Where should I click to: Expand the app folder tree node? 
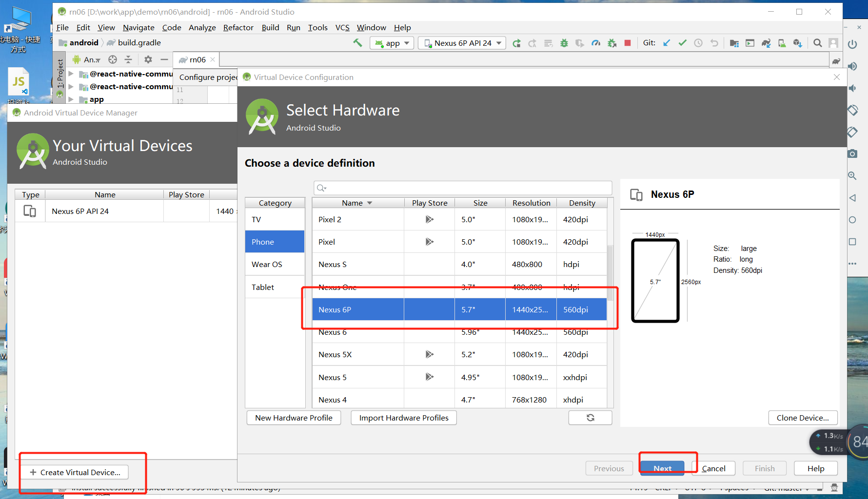[71, 99]
